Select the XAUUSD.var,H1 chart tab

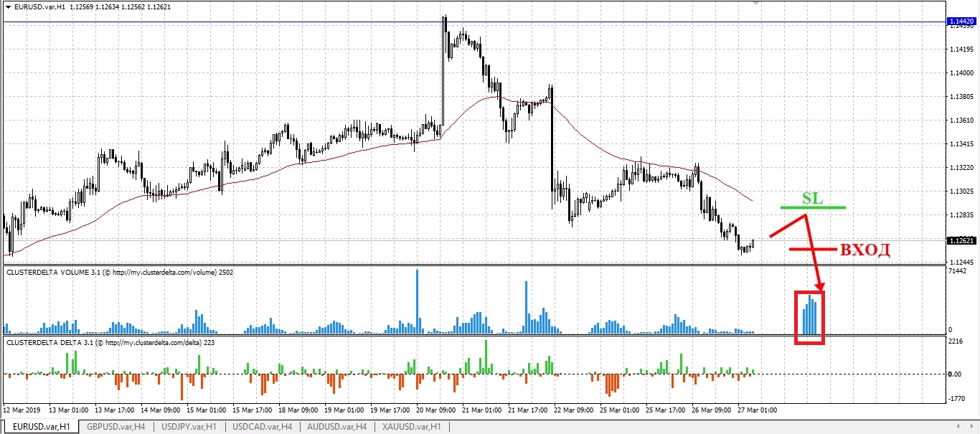coord(410,427)
